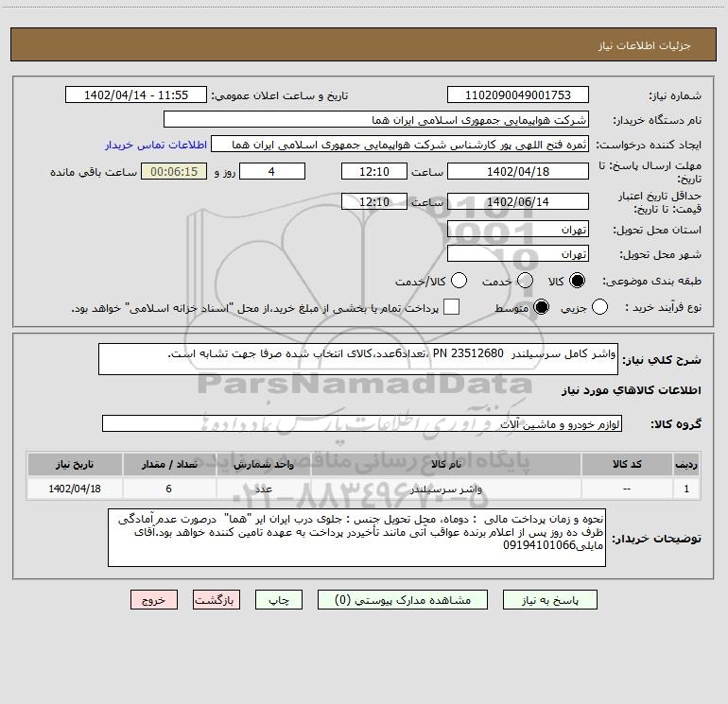Click the گروه کالا field
The image size is (728, 704).
362,423
